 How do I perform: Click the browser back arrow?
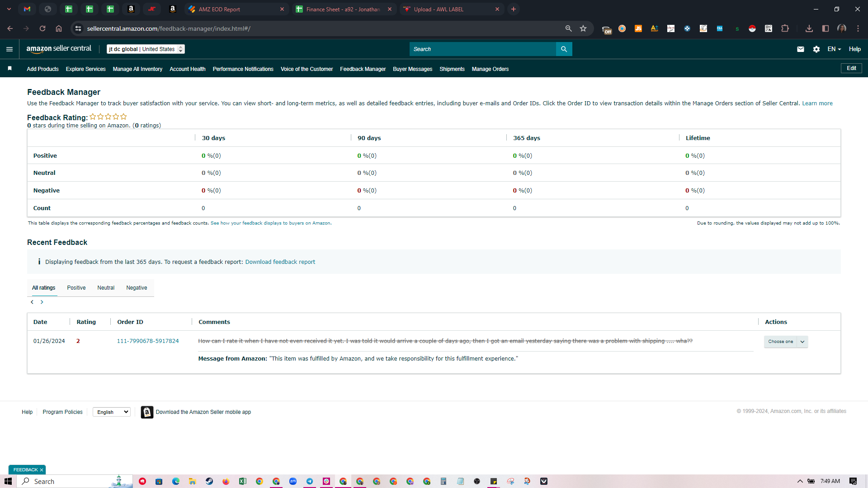[10, 28]
